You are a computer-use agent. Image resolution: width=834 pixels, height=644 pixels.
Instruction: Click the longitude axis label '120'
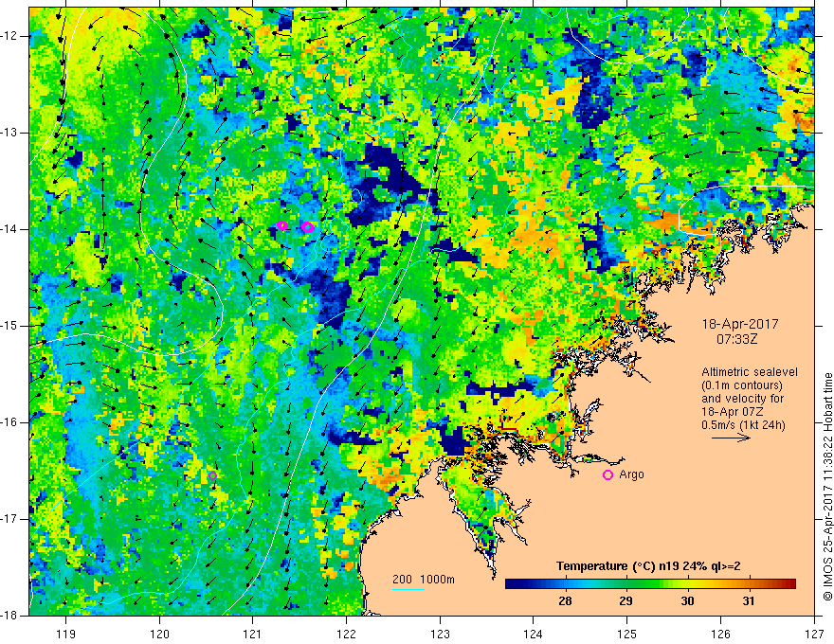coord(159,634)
